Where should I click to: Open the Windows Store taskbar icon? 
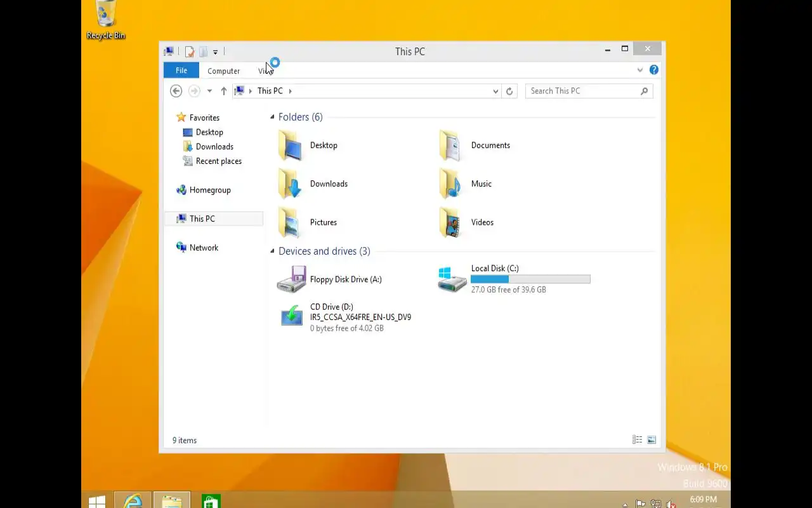click(x=211, y=500)
